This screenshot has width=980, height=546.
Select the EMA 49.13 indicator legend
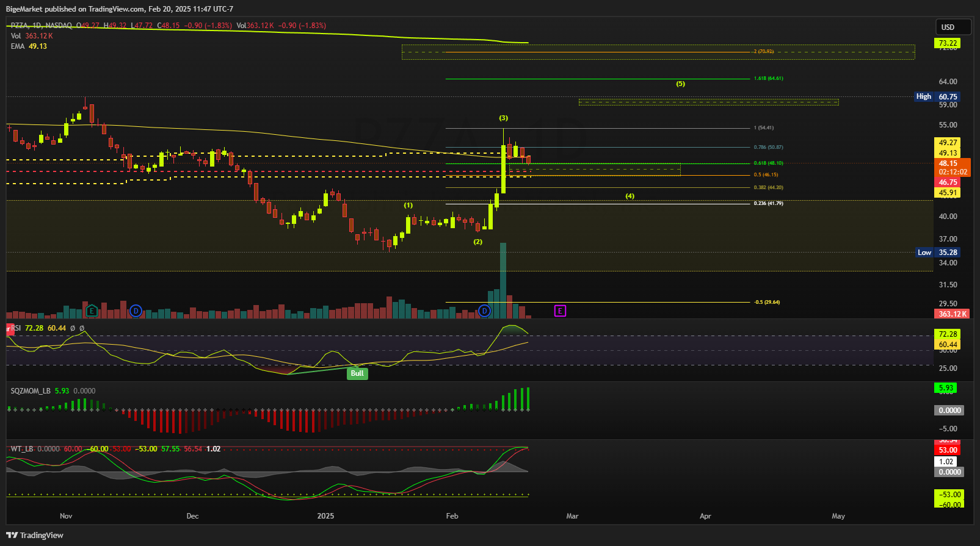pyautogui.click(x=29, y=46)
